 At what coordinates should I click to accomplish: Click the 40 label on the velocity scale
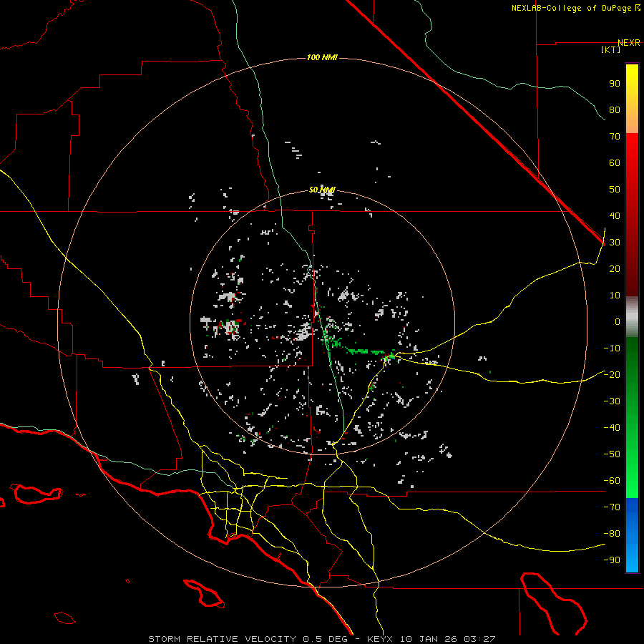click(x=614, y=215)
